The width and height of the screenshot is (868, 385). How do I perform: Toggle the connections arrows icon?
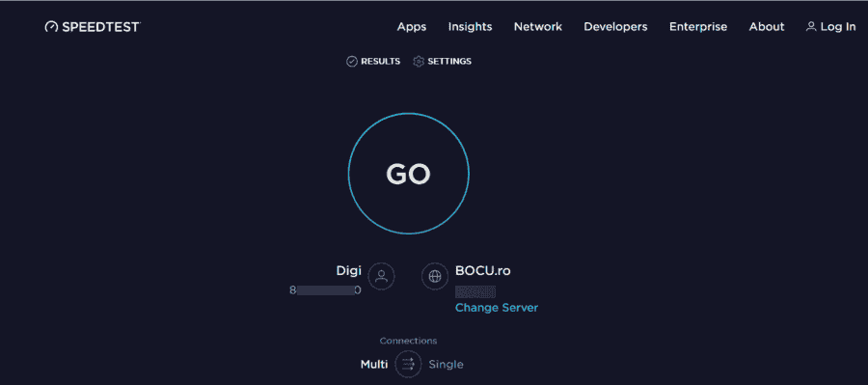click(x=409, y=364)
